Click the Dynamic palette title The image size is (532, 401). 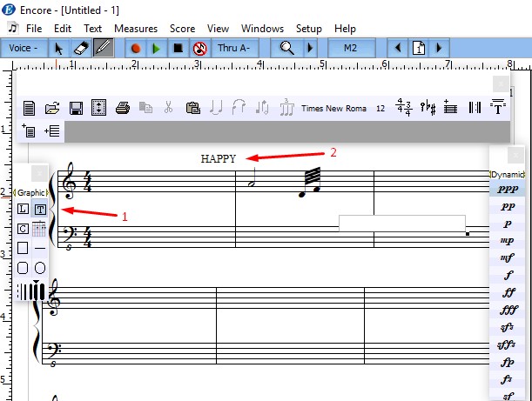pos(507,174)
